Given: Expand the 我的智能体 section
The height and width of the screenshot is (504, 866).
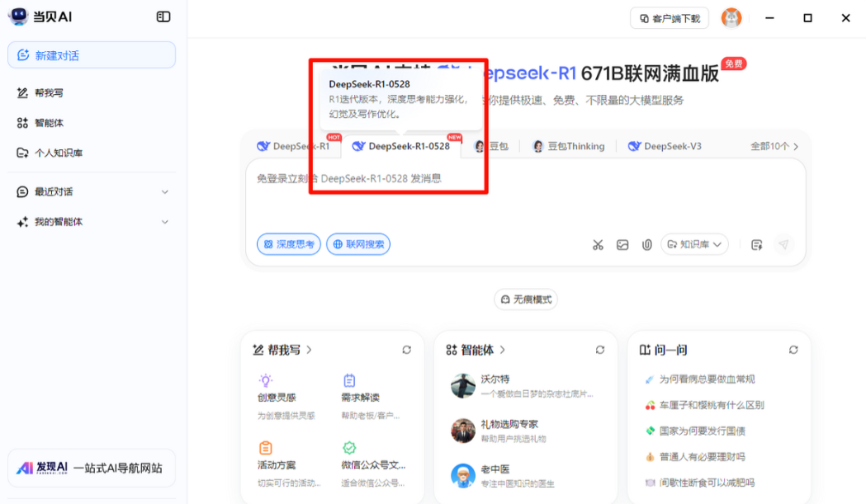Looking at the screenshot, I should [92, 222].
